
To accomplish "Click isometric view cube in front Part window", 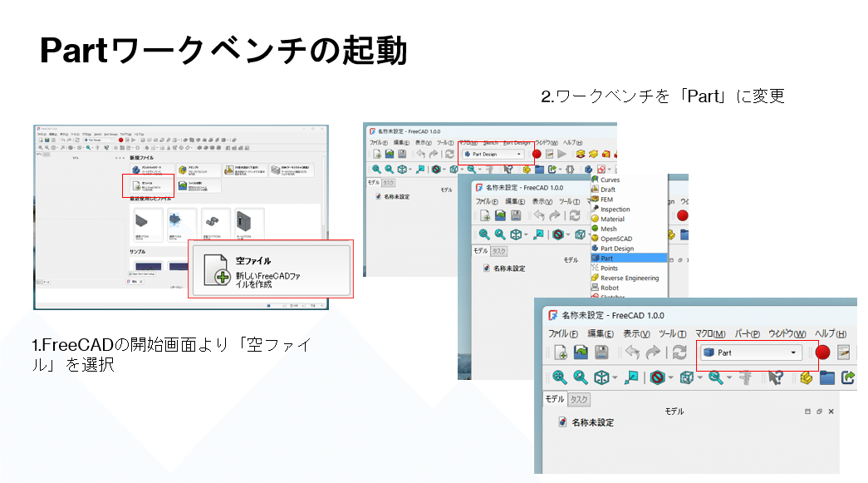I will 601,377.
